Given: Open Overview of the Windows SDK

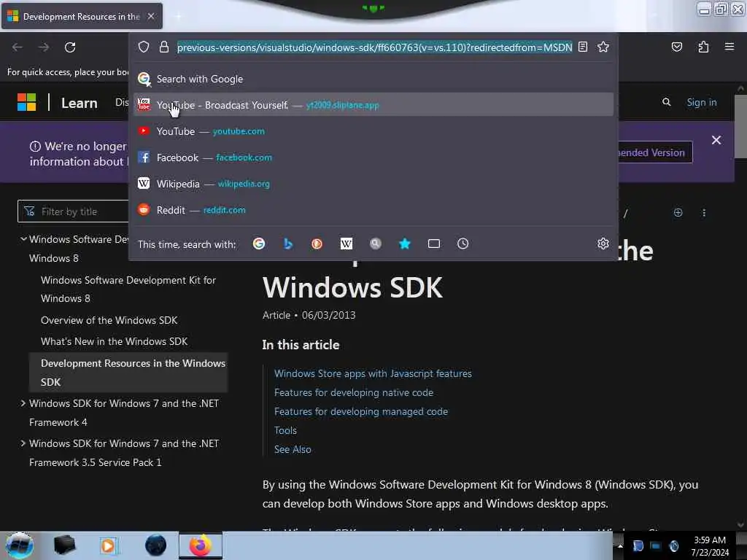Looking at the screenshot, I should tap(109, 320).
